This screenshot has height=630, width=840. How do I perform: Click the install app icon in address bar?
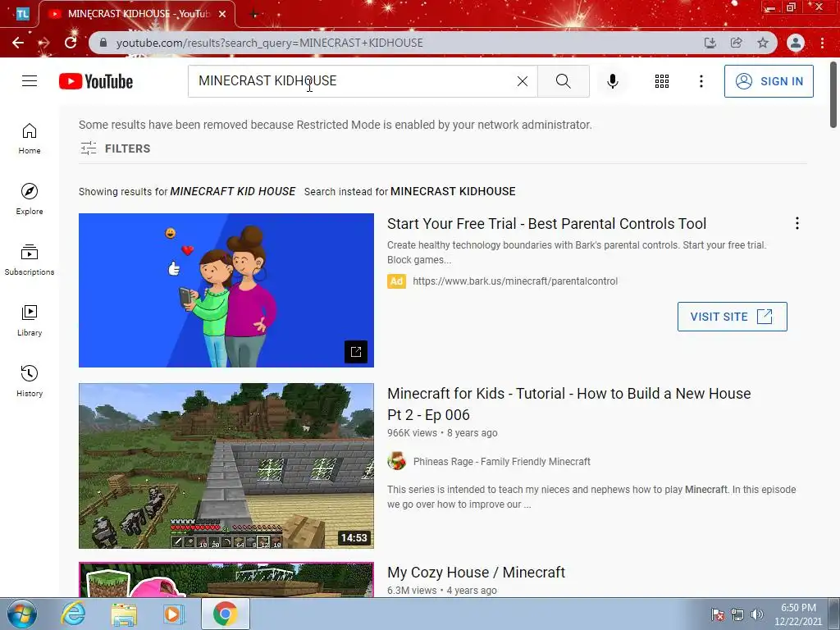click(x=710, y=43)
